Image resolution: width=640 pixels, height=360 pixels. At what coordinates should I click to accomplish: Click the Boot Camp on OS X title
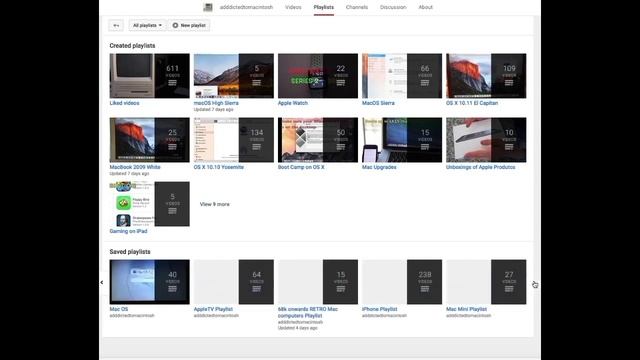click(x=301, y=167)
